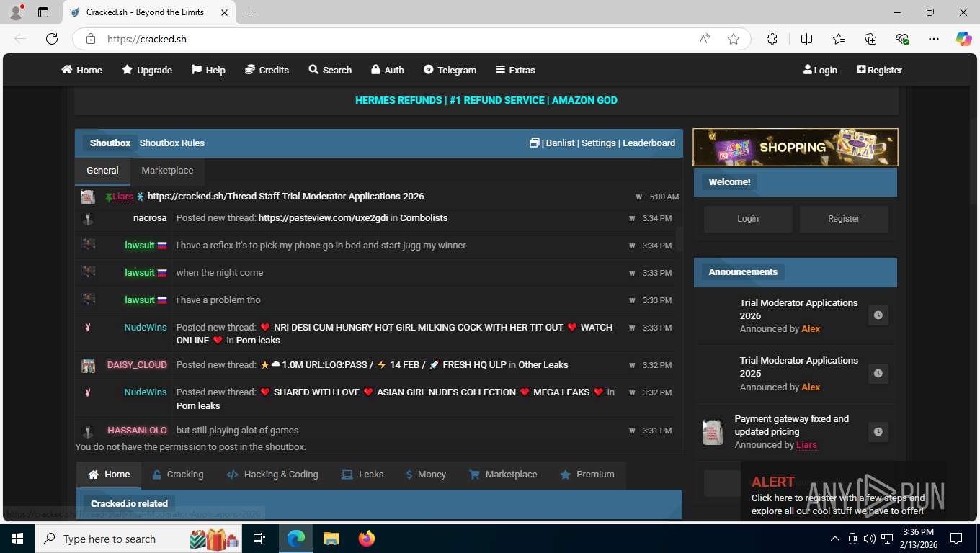Open the Combolists forum link
980x553 pixels.
pyautogui.click(x=424, y=217)
